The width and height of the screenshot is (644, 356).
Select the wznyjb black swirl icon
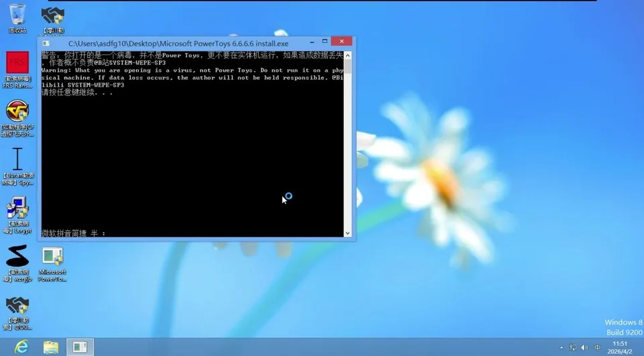tap(17, 263)
